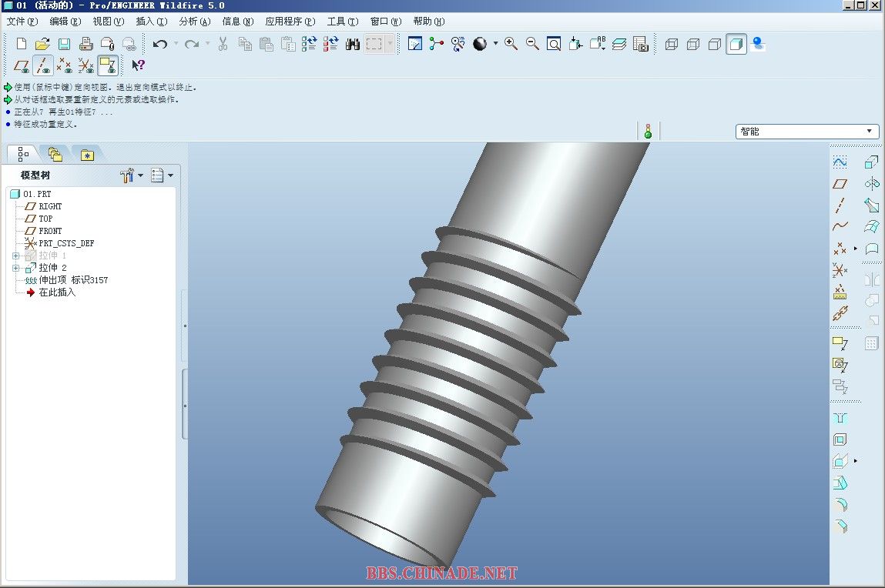This screenshot has height=588, width=885.
Task: Open the undo history dropdown arrow
Action: coord(176,43)
